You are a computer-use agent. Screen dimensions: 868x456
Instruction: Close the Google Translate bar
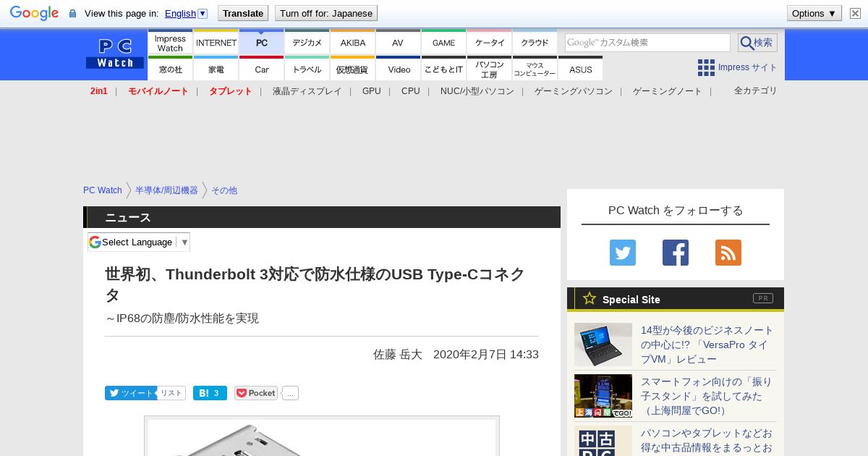coord(854,13)
